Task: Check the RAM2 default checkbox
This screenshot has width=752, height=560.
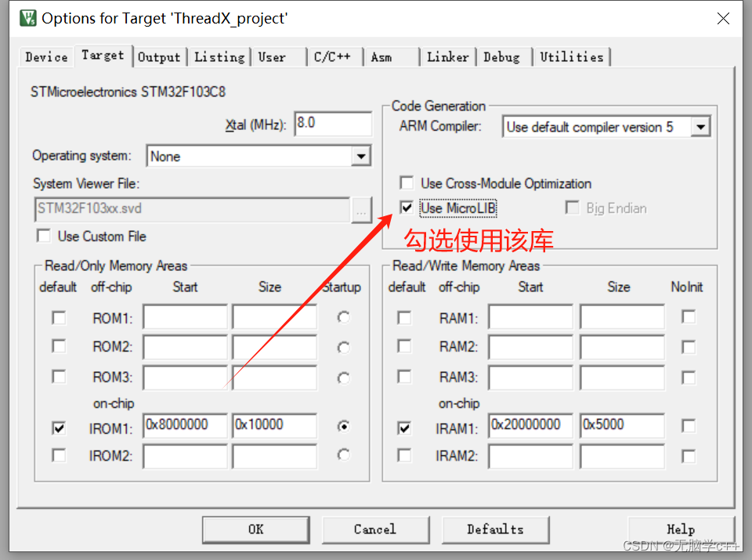Action: 404,346
